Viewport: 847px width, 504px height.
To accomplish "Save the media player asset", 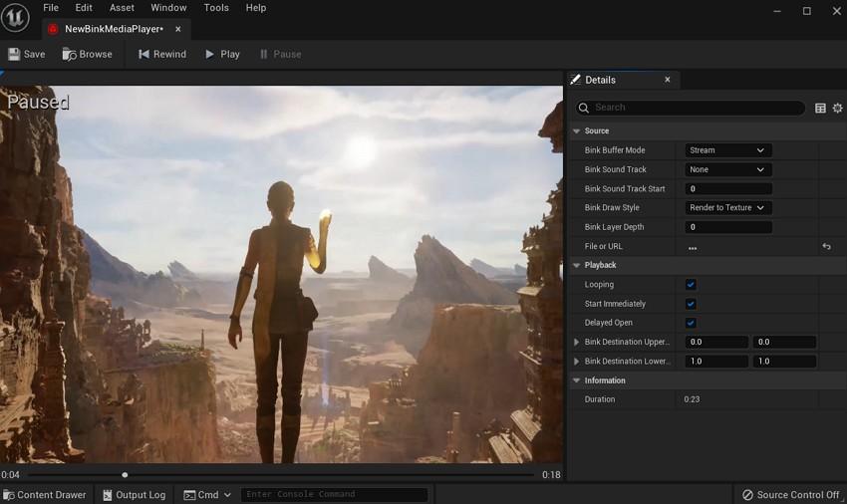I will (27, 54).
